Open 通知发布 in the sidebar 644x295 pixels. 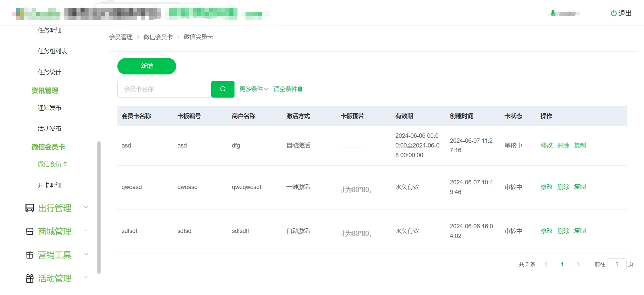[49, 108]
